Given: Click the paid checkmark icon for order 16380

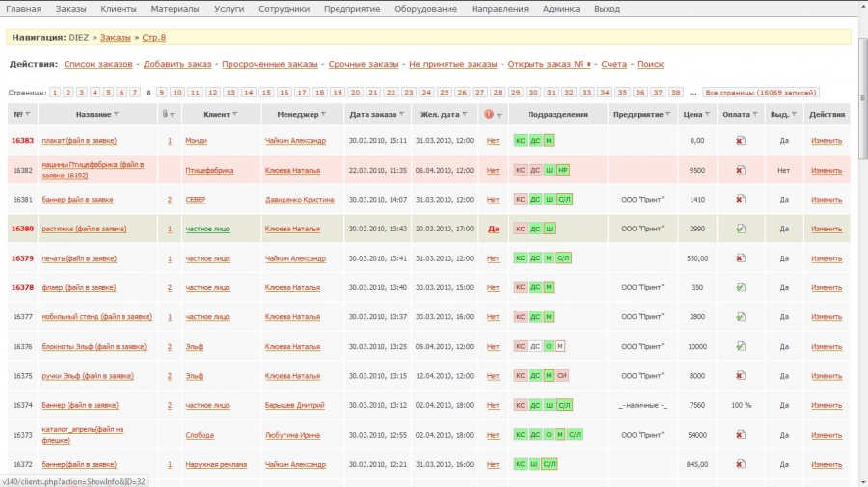Looking at the screenshot, I should [740, 230].
